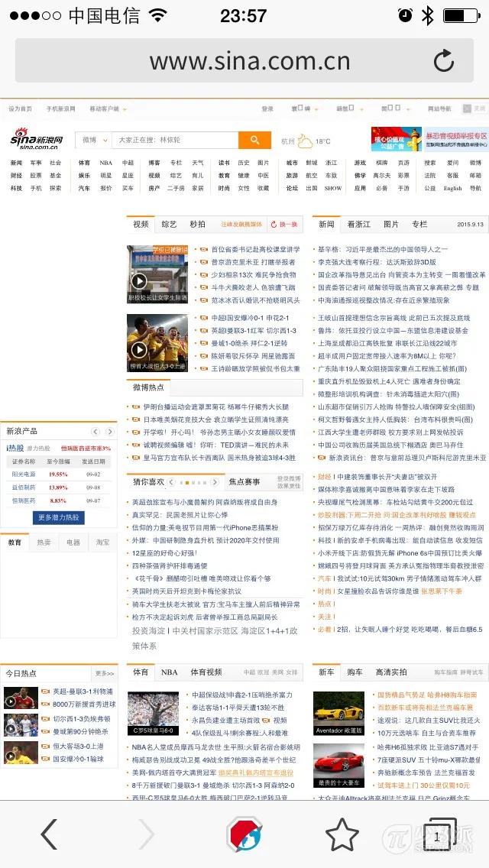
Task: Select the 体育视频 tab
Action: click(x=206, y=672)
